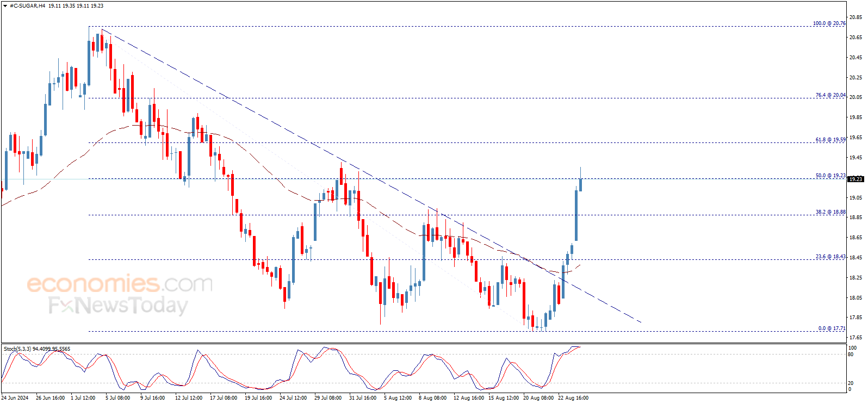Select the 76.4 @ 20.04 Fibonacci label

830,95
